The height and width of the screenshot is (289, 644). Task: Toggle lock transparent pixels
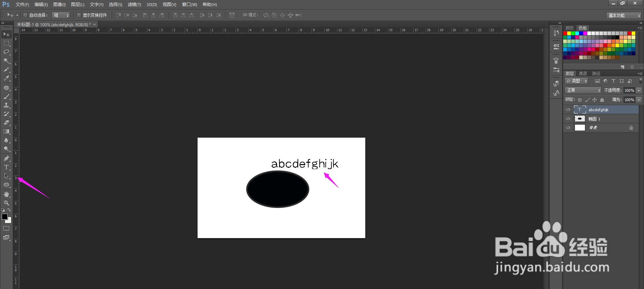tap(580, 100)
